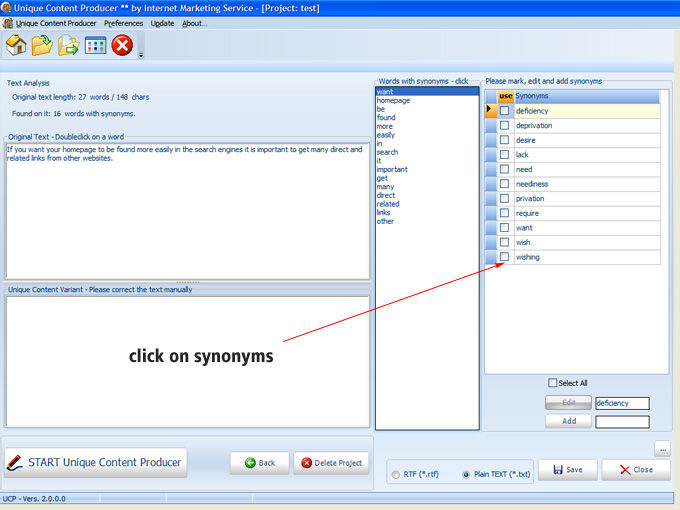The height and width of the screenshot is (510, 680).
Task: Click START Unique Content Producer button
Action: 96,463
